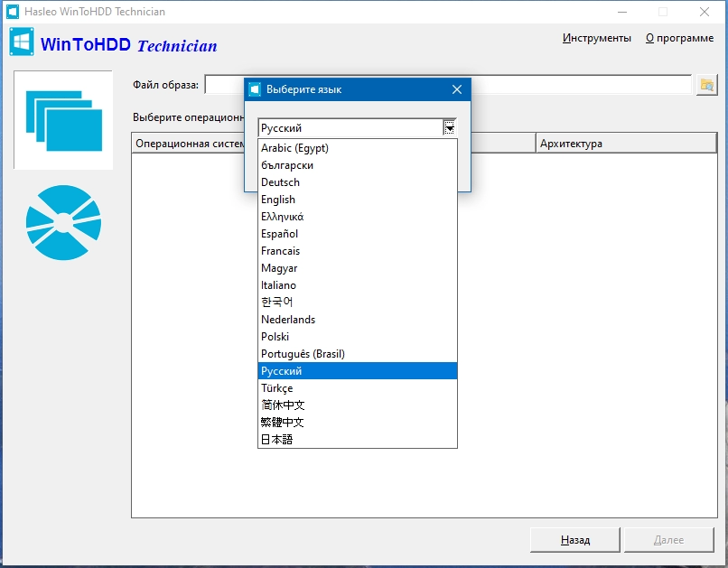Pick Türkçe from the dropdown list

pos(358,388)
